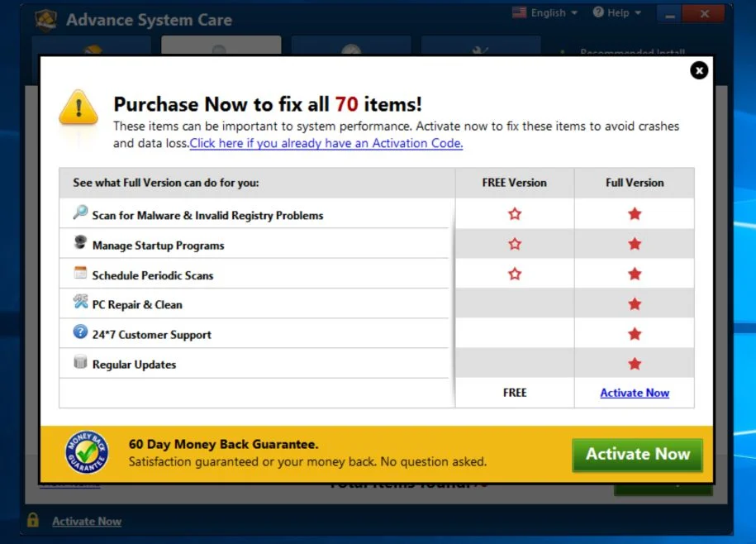Click the Schedule Periodic Scans text
Screen dimensions: 756x544
pyautogui.click(x=153, y=275)
